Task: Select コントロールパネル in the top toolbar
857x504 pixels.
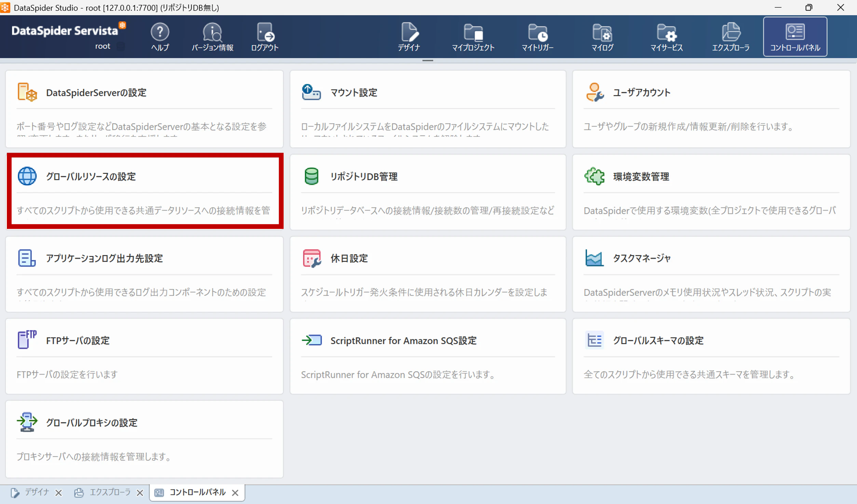Action: pos(795,37)
